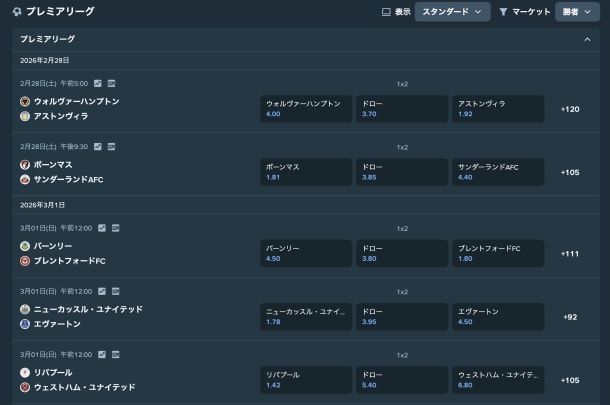
Task: Select ドロー odds 5.40
Action: click(x=402, y=380)
